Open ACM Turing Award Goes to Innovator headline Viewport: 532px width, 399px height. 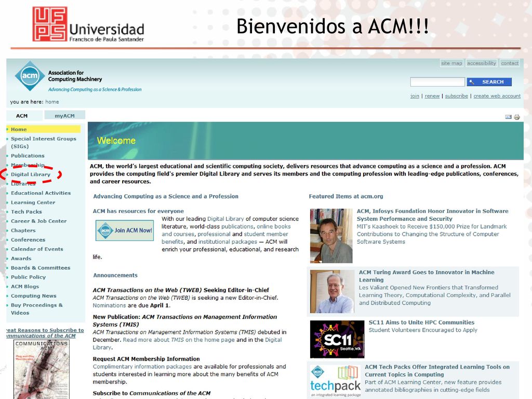[427, 276]
